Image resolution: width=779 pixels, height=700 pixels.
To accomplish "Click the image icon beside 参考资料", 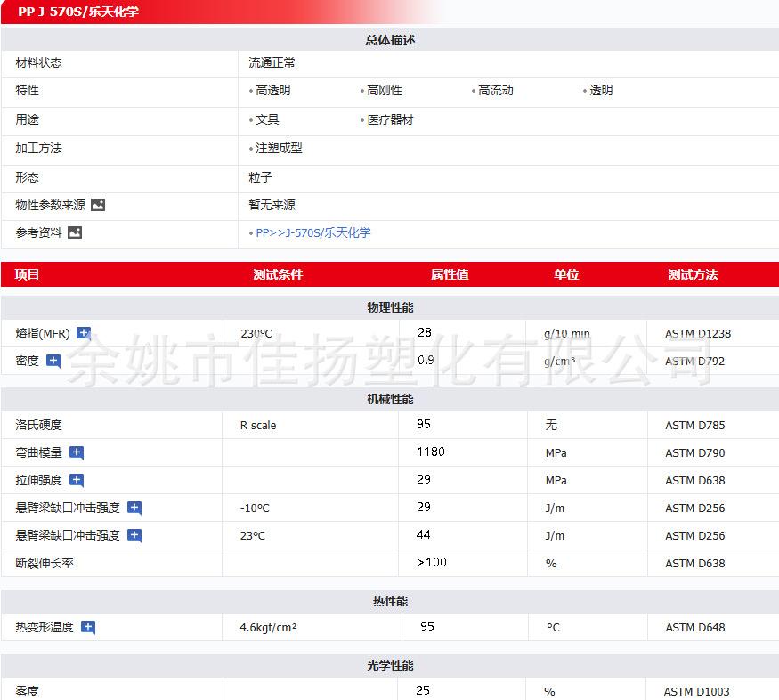I will pyautogui.click(x=75, y=232).
